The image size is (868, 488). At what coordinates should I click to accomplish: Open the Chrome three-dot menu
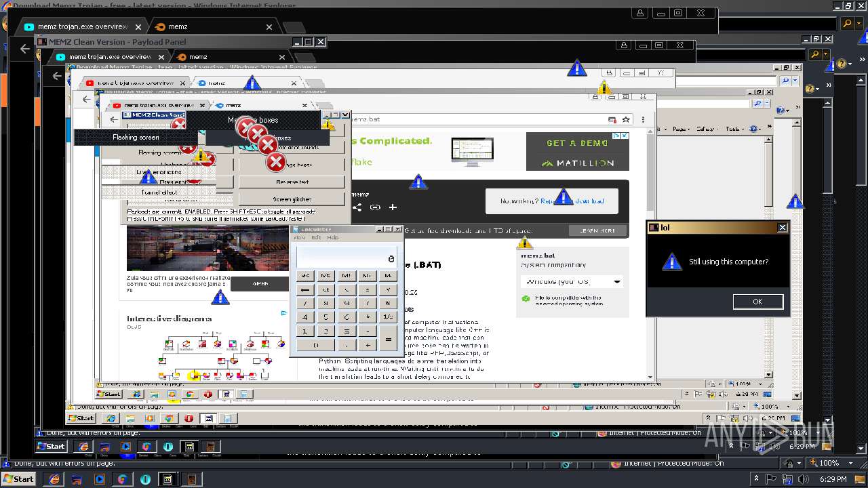point(643,119)
